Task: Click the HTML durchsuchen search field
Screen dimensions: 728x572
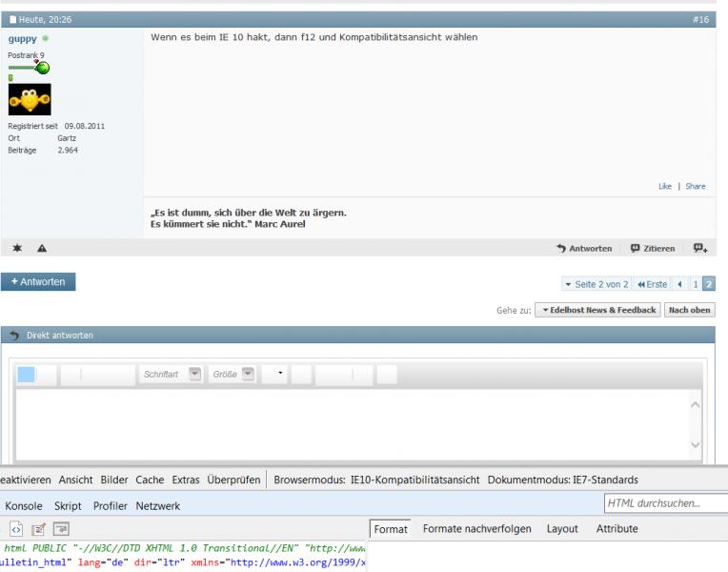Action: 664,502
